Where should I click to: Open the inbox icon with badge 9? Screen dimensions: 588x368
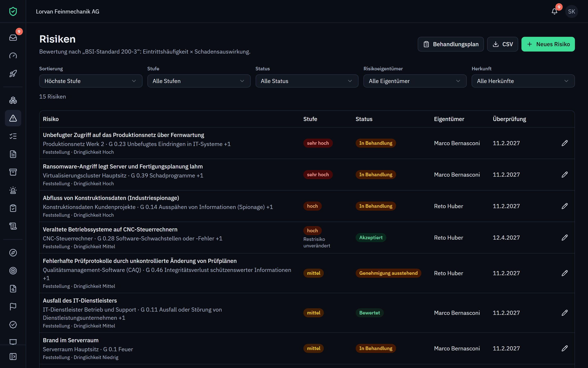coord(13,37)
